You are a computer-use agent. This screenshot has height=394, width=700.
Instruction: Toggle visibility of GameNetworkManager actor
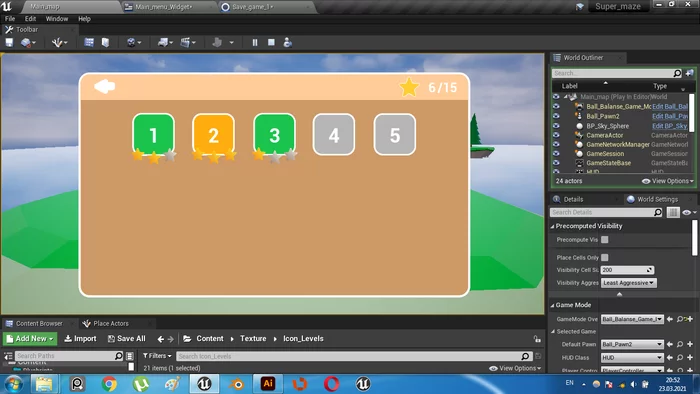coord(556,145)
